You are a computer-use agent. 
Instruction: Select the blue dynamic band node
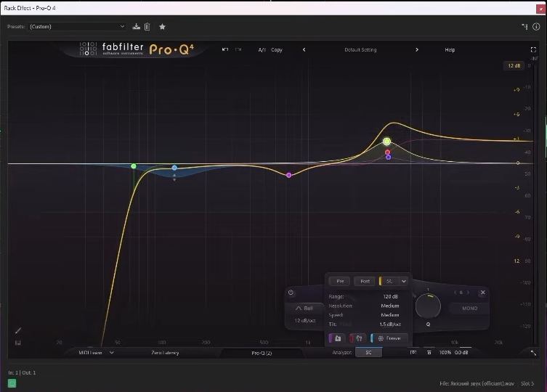pos(174,168)
